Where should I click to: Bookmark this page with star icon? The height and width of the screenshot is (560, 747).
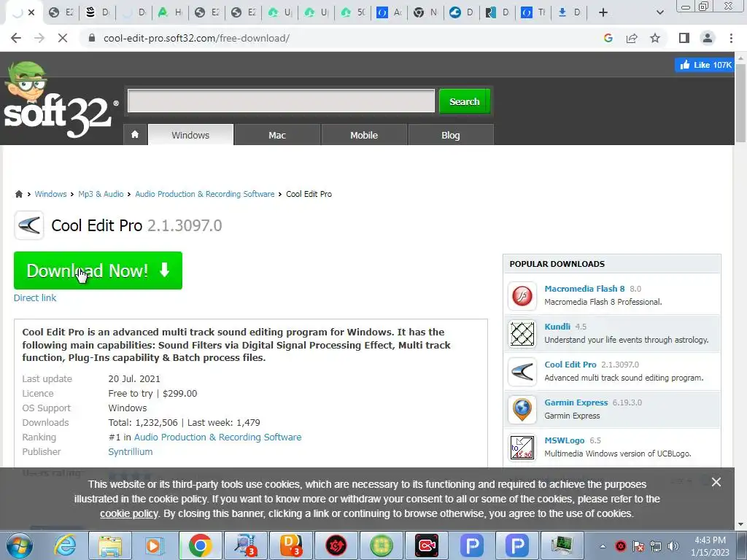[x=655, y=38]
